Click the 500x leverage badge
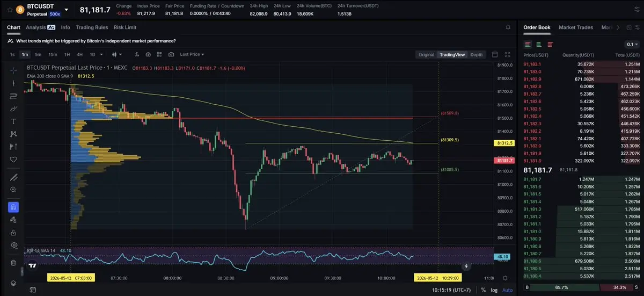This screenshot has height=296, width=644. click(x=55, y=14)
